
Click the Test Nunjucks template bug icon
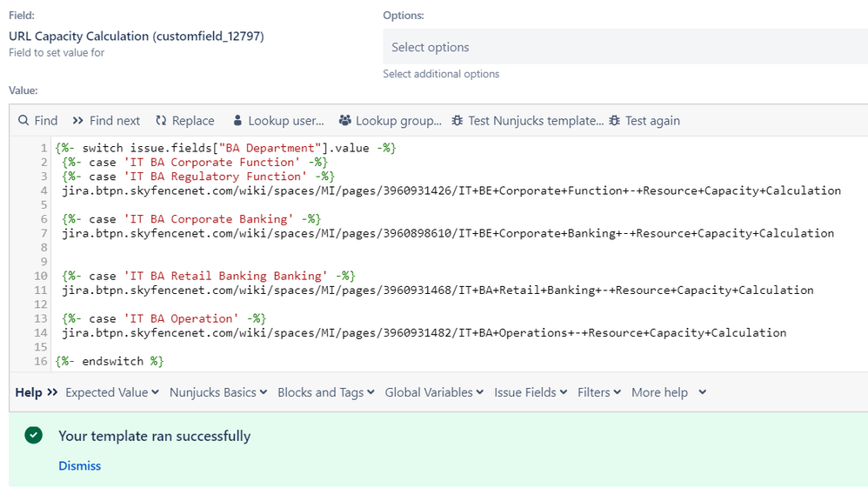pyautogui.click(x=457, y=120)
